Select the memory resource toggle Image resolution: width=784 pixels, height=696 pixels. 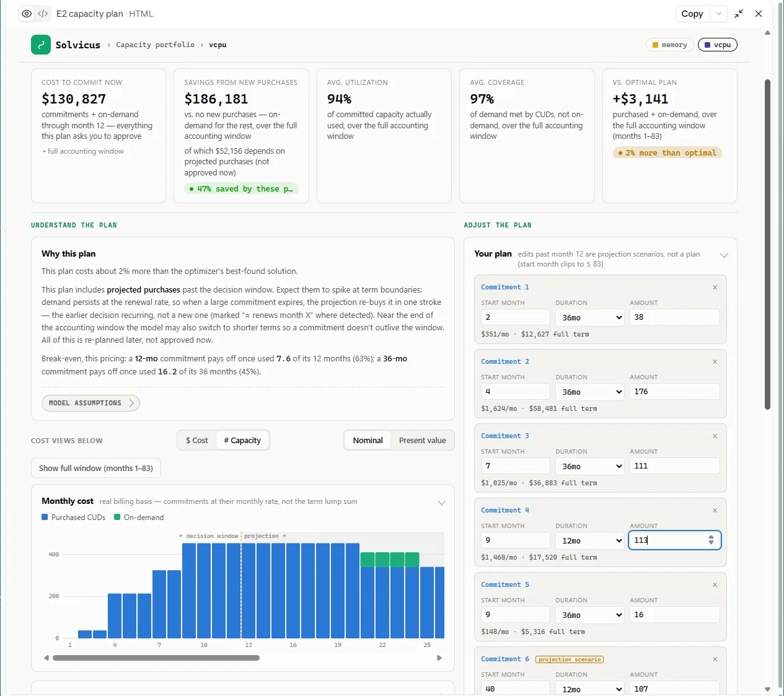pos(669,45)
